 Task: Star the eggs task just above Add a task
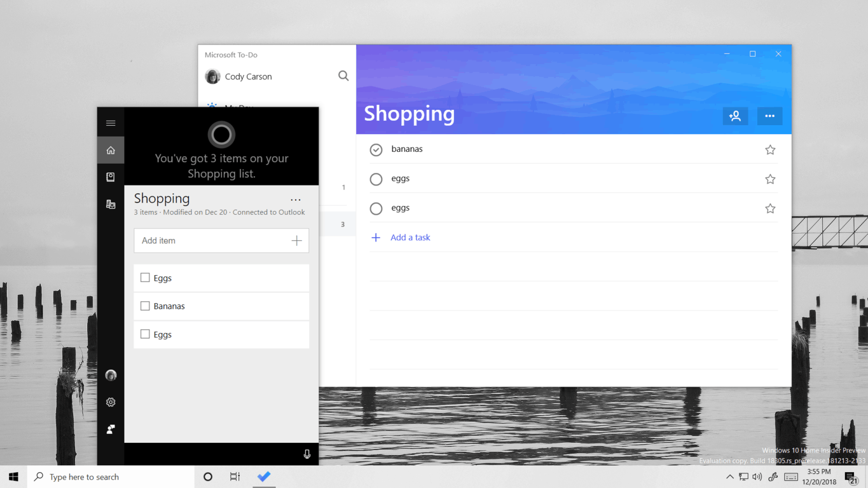(770, 208)
